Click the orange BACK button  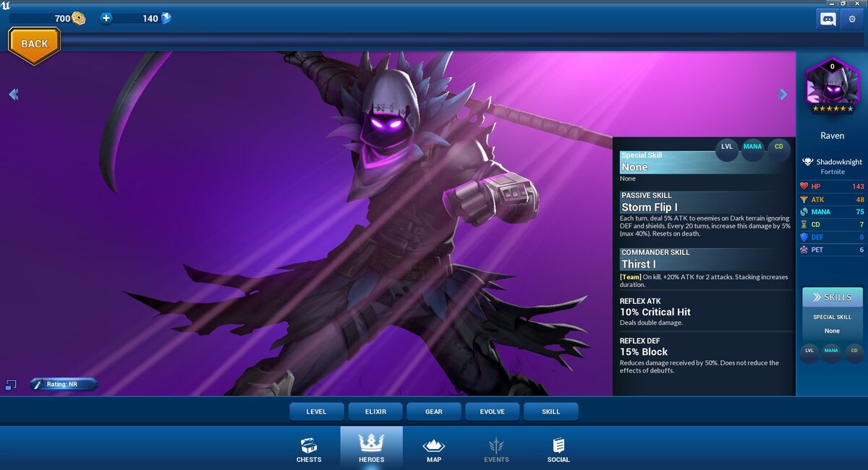[x=34, y=44]
